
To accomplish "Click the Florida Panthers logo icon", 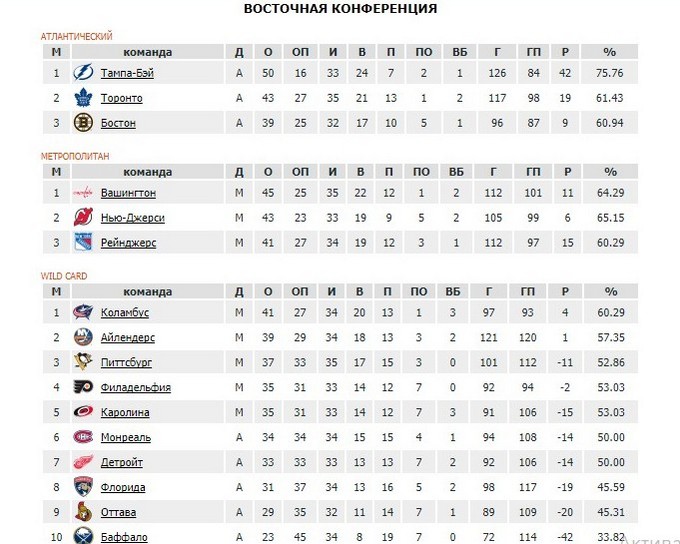I will coord(83,487).
